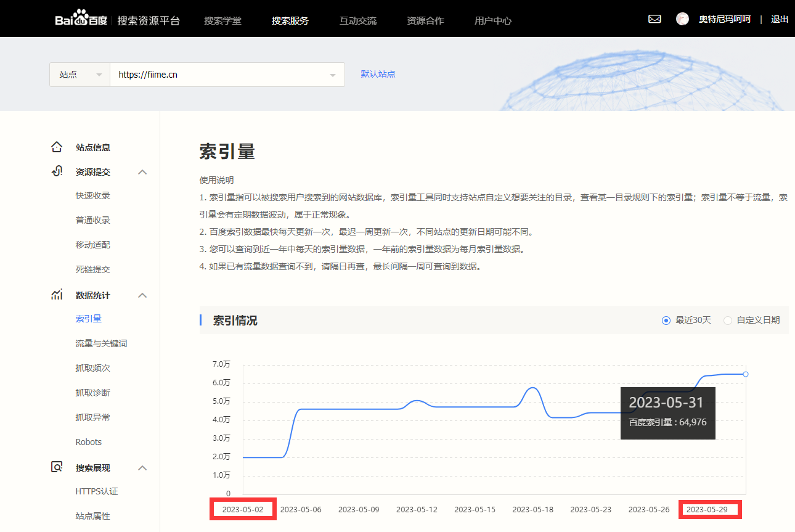The width and height of the screenshot is (795, 532).
Task: Click the tooltip value 百度索引量 : 64,976
Action: [x=667, y=422]
